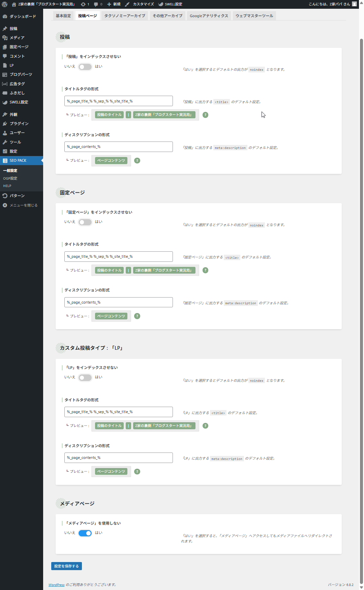The width and height of the screenshot is (364, 590).
Task: Click the メディア icon in sidebar
Action: pos(5,38)
